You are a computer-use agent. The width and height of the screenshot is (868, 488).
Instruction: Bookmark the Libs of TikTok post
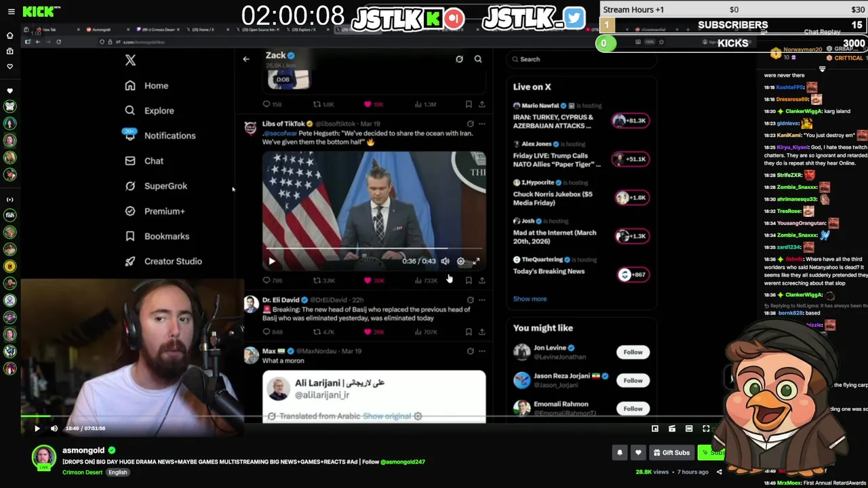click(x=469, y=280)
